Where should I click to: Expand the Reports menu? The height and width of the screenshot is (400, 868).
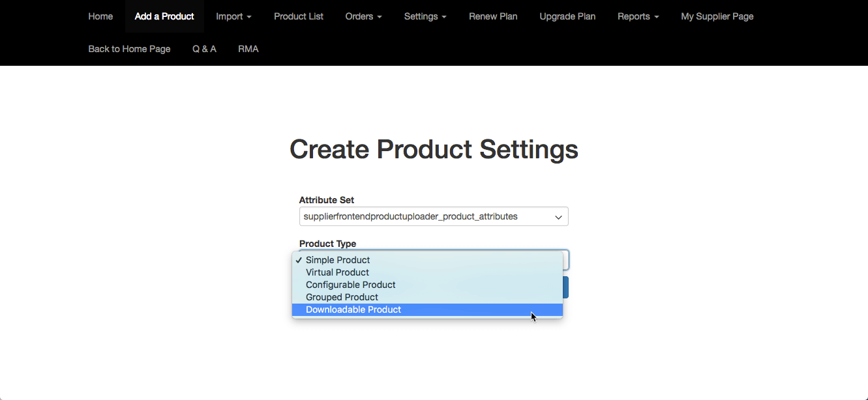[x=638, y=16]
